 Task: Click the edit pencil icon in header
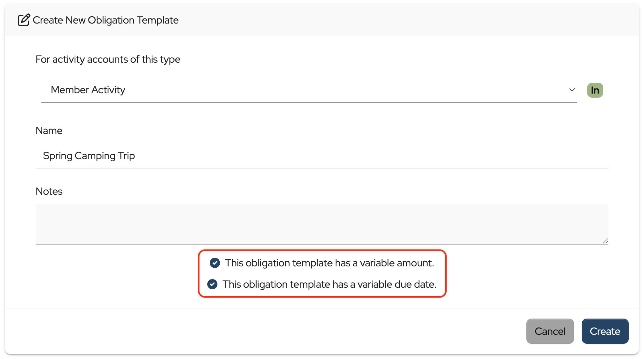tap(24, 20)
